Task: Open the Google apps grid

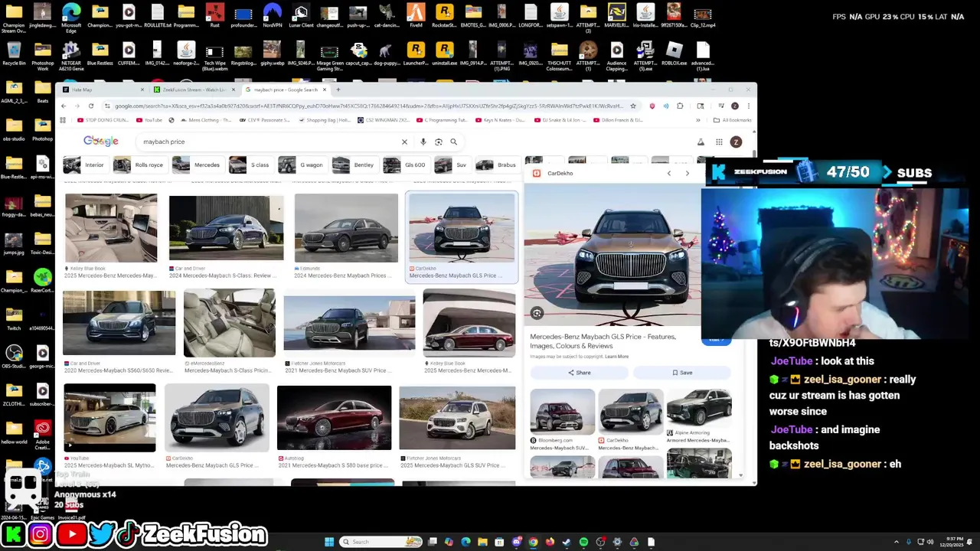Action: tap(719, 142)
